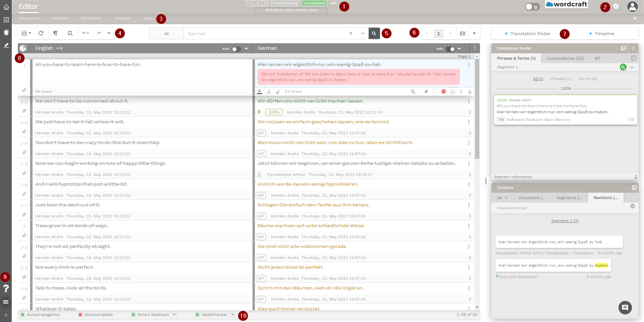Expand the Smart Assistant dropdown arrow
The width and height of the screenshot is (644, 322).
coord(174,315)
